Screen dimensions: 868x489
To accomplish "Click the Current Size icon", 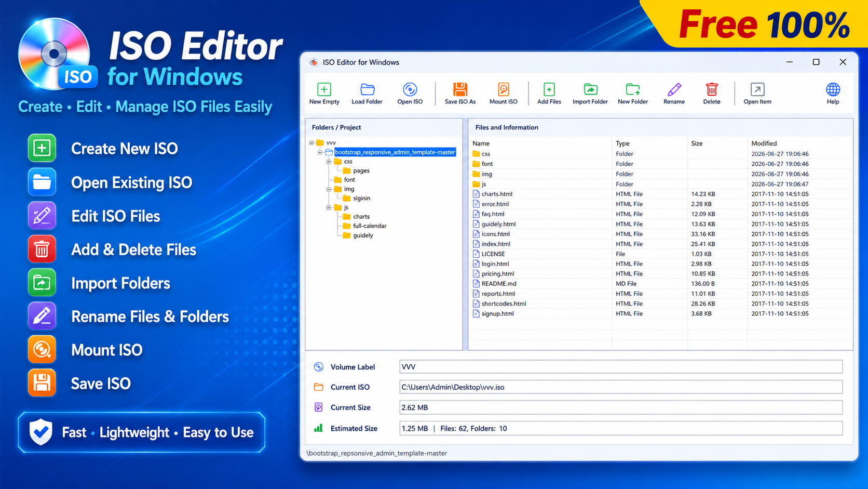I will coord(319,407).
